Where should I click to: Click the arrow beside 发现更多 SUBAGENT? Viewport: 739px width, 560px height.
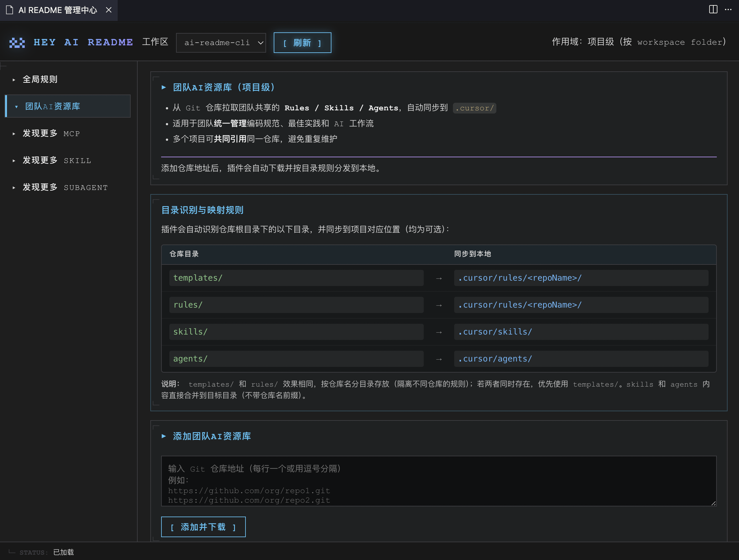(14, 188)
